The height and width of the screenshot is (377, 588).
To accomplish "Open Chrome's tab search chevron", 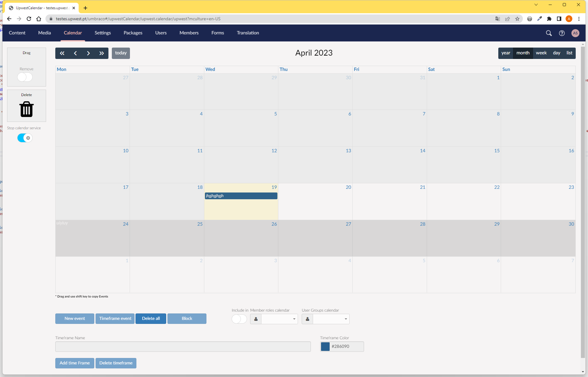I will (536, 5).
